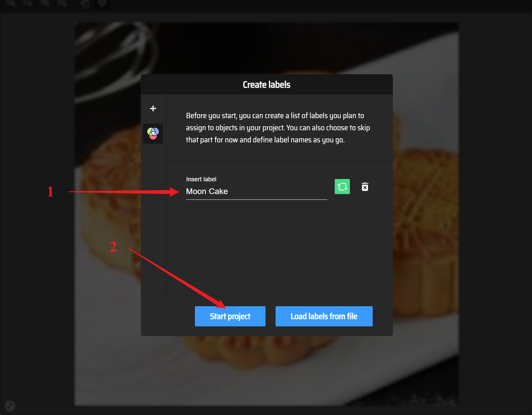Screen dimensions: 532x415
Task: Click the instructions paragraph about creating labels
Action: click(278, 128)
